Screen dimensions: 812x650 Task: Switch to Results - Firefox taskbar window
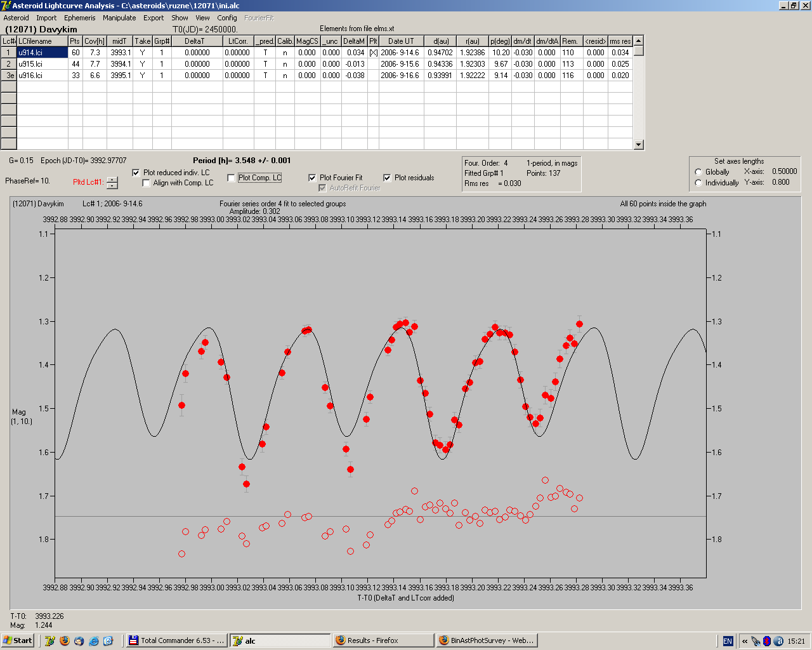click(383, 640)
